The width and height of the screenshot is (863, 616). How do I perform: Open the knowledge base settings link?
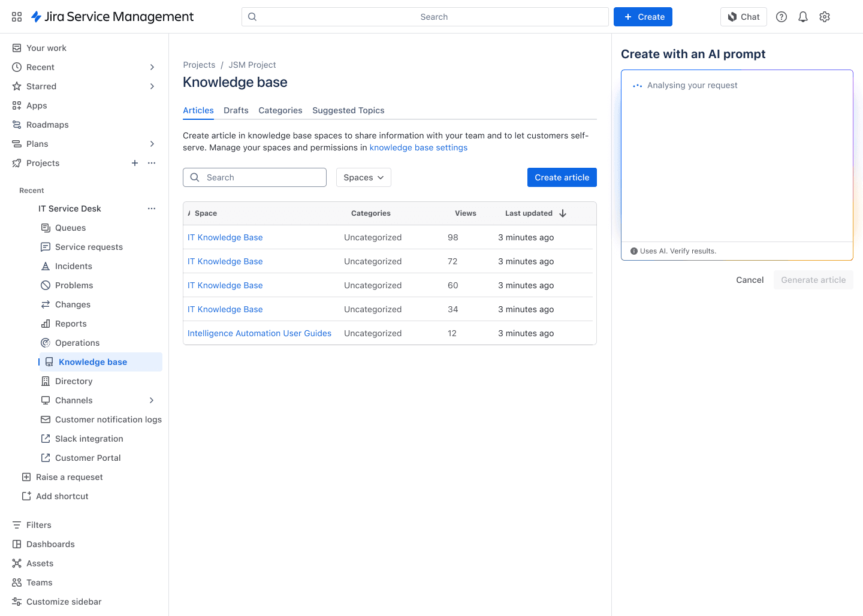coord(418,147)
